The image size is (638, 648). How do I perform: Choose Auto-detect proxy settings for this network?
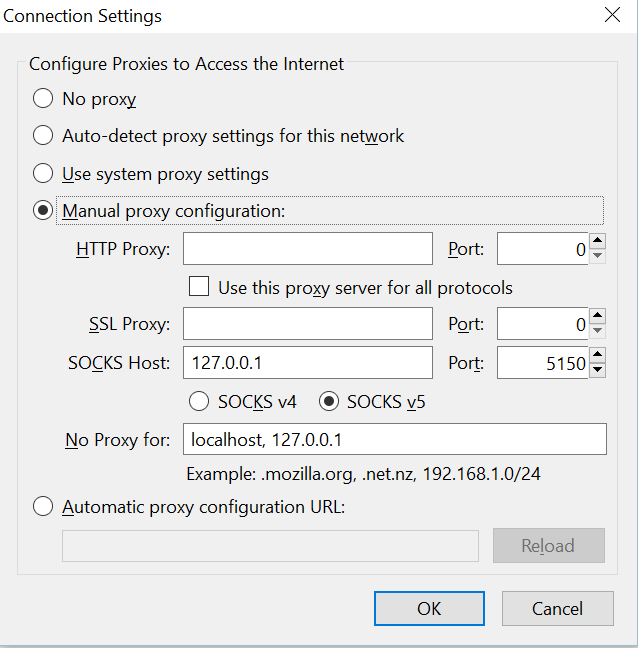tap(43, 136)
